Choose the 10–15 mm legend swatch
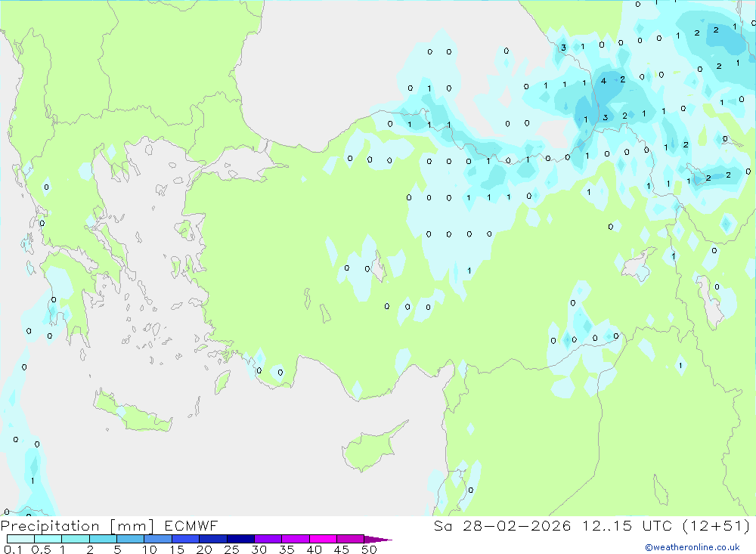This screenshot has width=756, height=554. coord(158,539)
